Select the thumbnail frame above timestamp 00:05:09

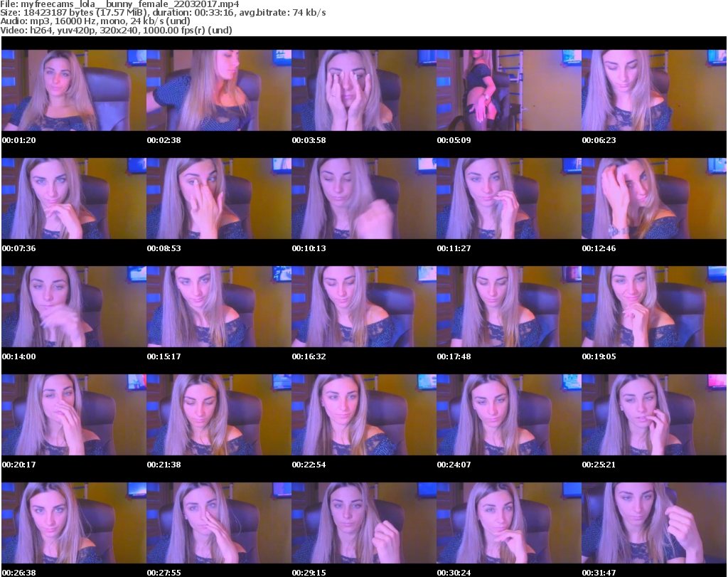pyautogui.click(x=509, y=90)
